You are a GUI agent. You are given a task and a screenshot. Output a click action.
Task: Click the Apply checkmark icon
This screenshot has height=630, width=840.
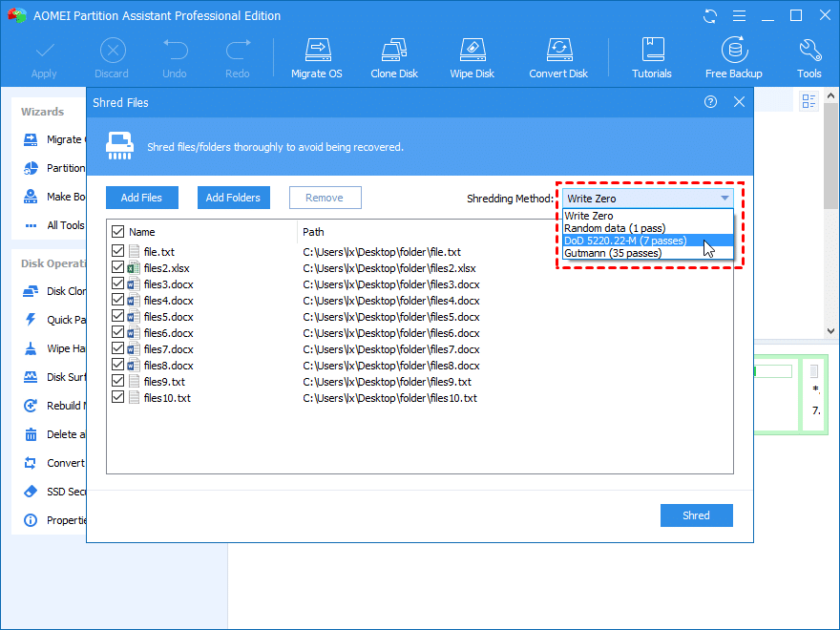(x=45, y=51)
